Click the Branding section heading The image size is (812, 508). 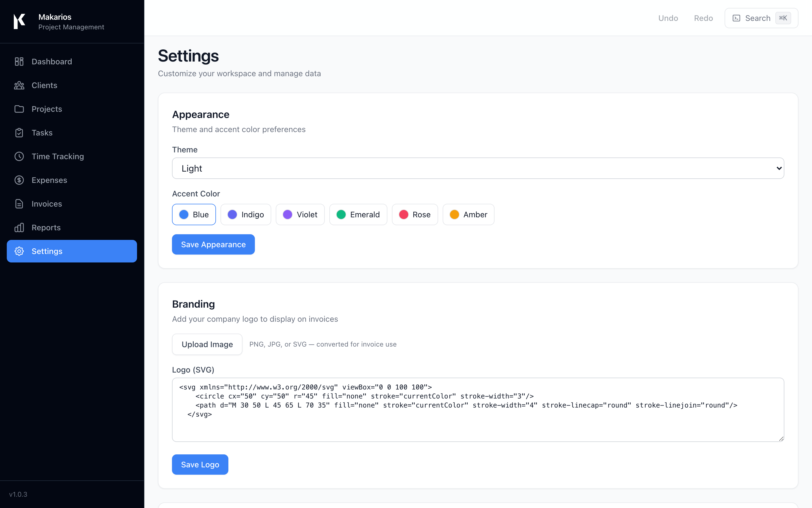pos(193,304)
